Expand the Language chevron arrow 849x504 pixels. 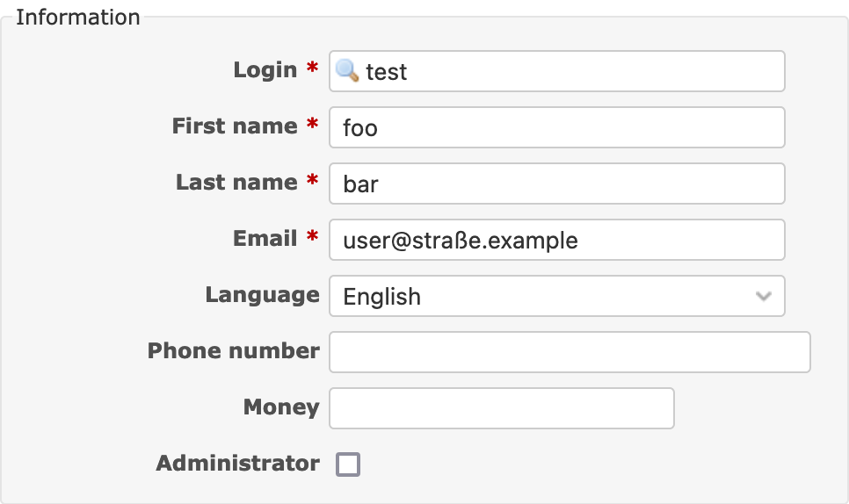tap(764, 296)
